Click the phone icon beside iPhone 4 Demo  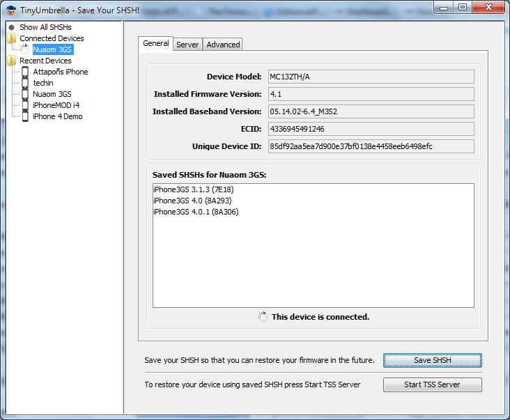[25, 116]
